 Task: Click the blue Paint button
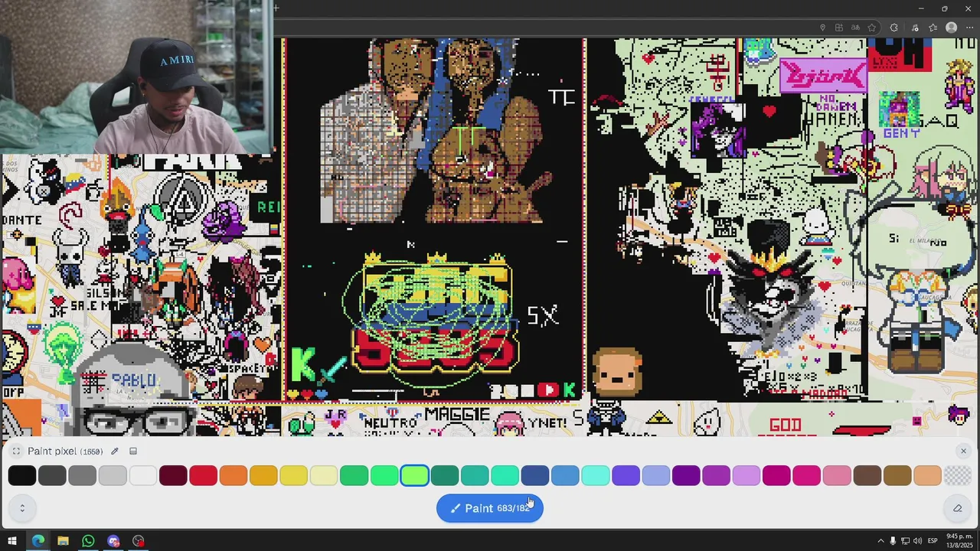(490, 508)
